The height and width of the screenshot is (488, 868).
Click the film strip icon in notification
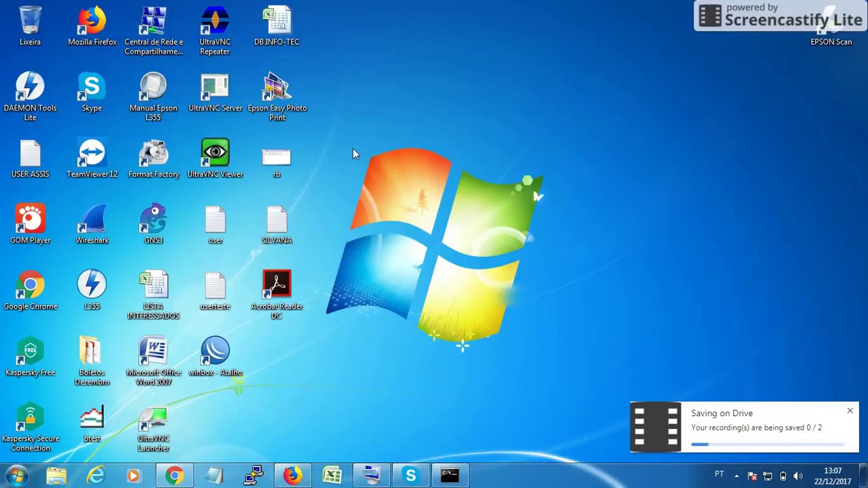pos(655,427)
